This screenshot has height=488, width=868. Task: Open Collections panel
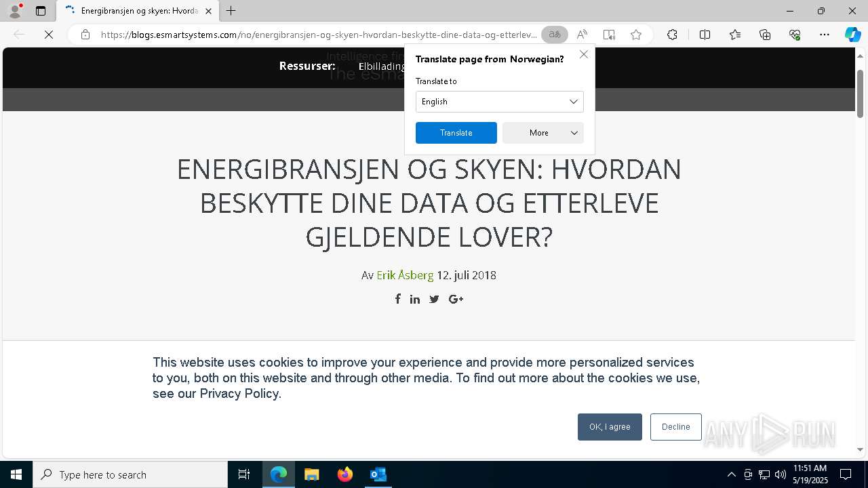point(765,35)
